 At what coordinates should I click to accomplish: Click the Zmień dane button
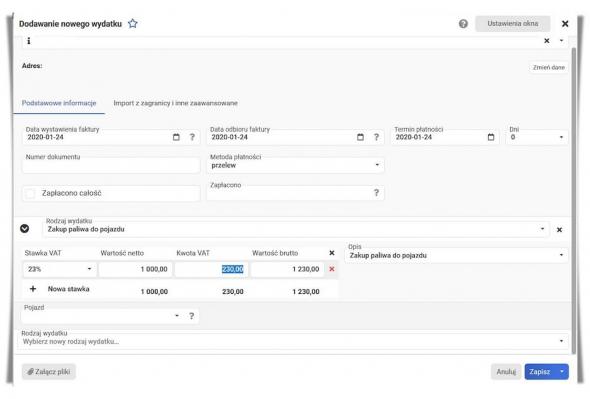(549, 67)
